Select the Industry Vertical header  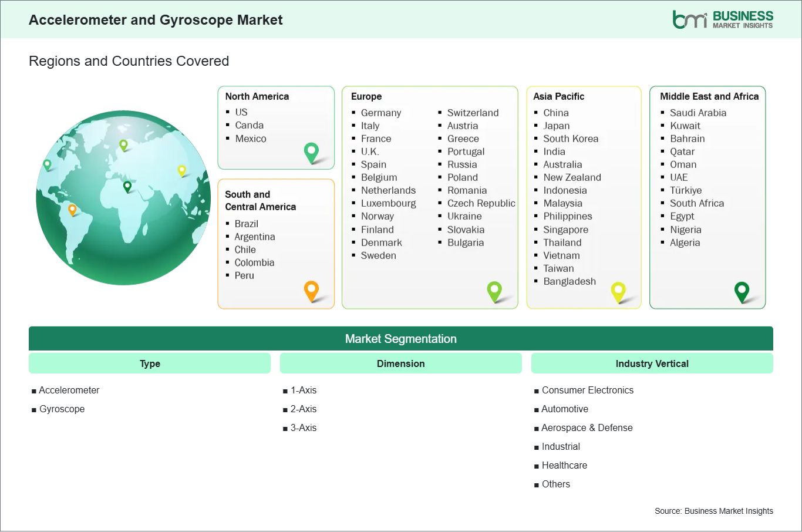tap(652, 363)
